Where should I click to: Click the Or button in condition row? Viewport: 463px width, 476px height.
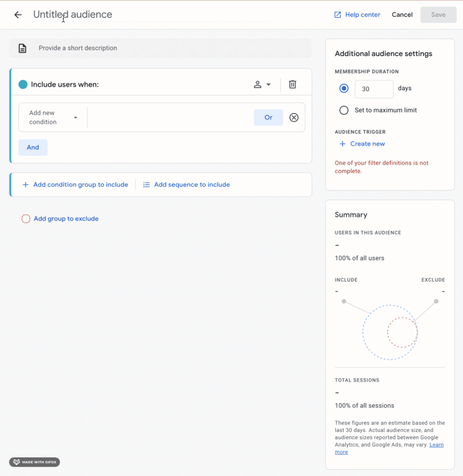[268, 118]
